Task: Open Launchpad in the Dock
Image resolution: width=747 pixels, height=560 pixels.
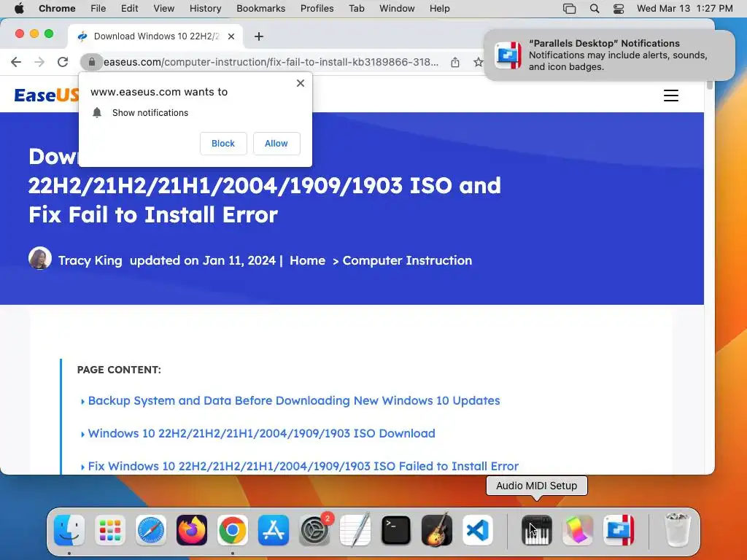Action: (110, 530)
